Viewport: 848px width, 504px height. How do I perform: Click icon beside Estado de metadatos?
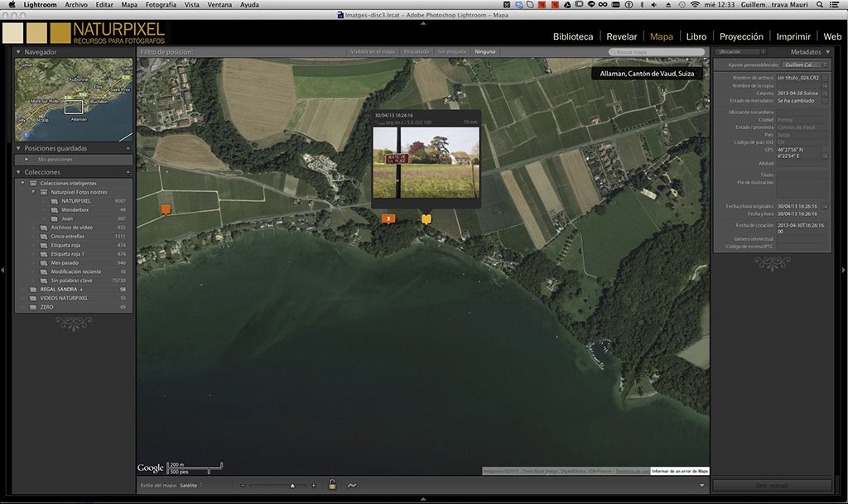[825, 100]
